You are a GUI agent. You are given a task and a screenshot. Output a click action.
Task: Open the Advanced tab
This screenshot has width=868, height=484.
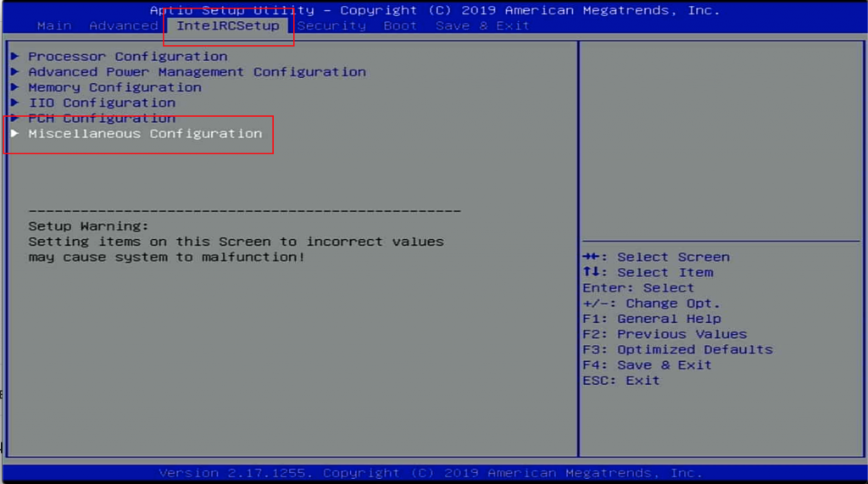coord(124,25)
